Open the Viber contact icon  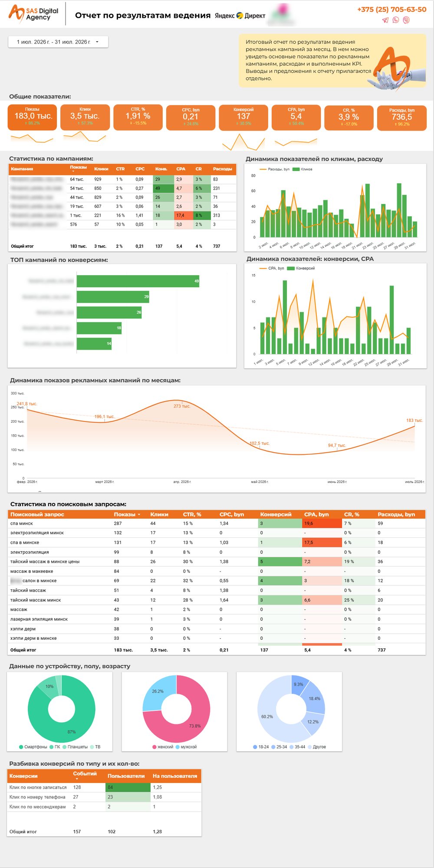pyautogui.click(x=406, y=20)
